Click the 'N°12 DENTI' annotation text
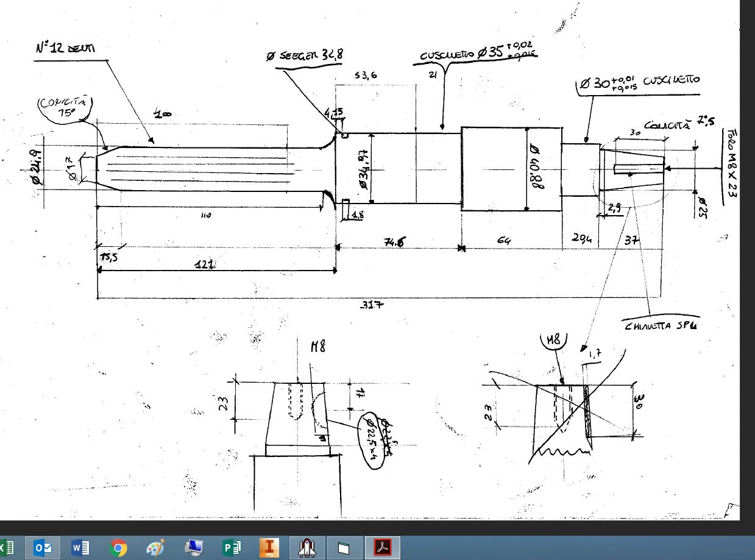The height and width of the screenshot is (560, 755). coord(64,49)
